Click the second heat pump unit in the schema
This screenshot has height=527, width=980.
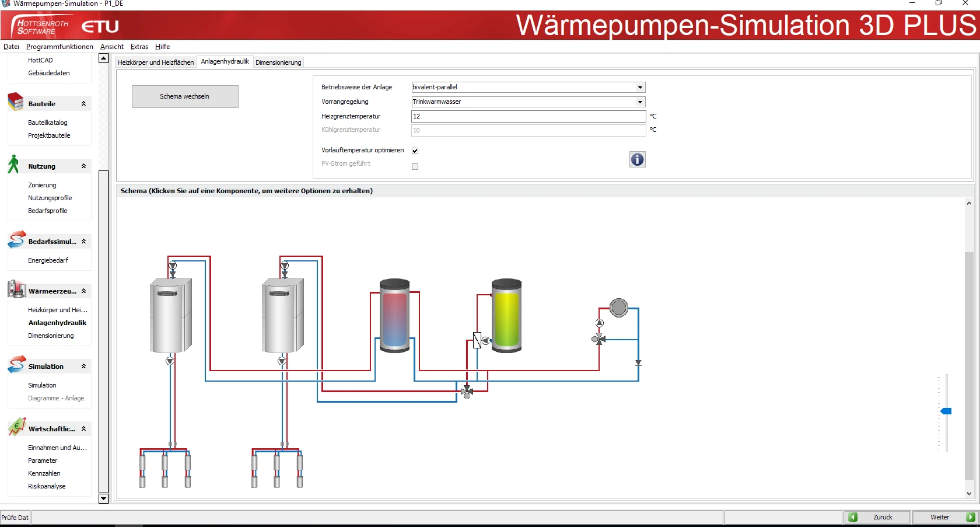pyautogui.click(x=283, y=315)
